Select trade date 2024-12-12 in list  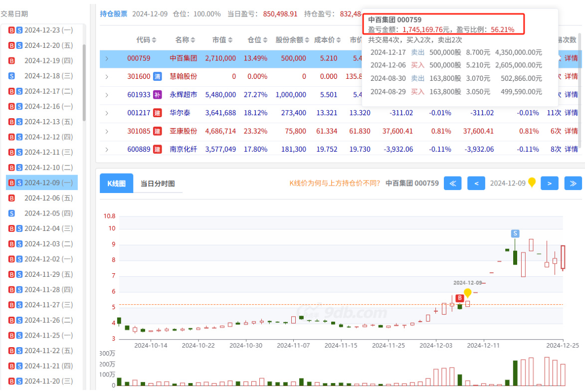[x=42, y=137]
